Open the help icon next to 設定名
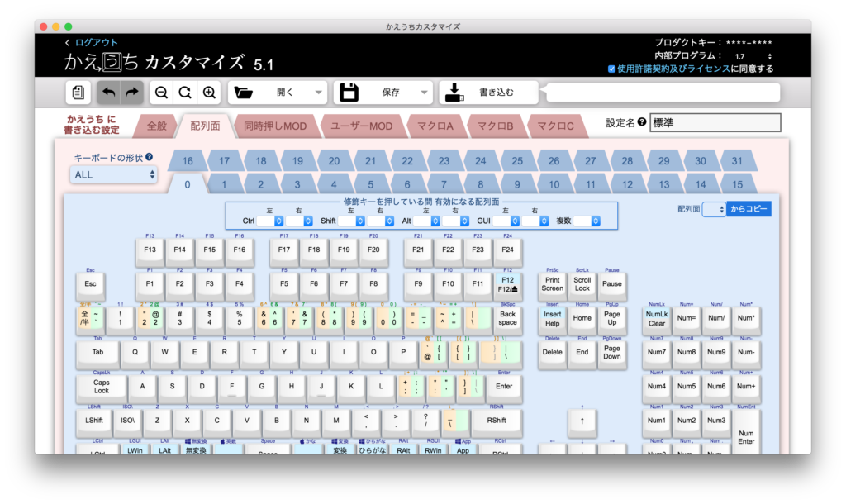 point(641,122)
